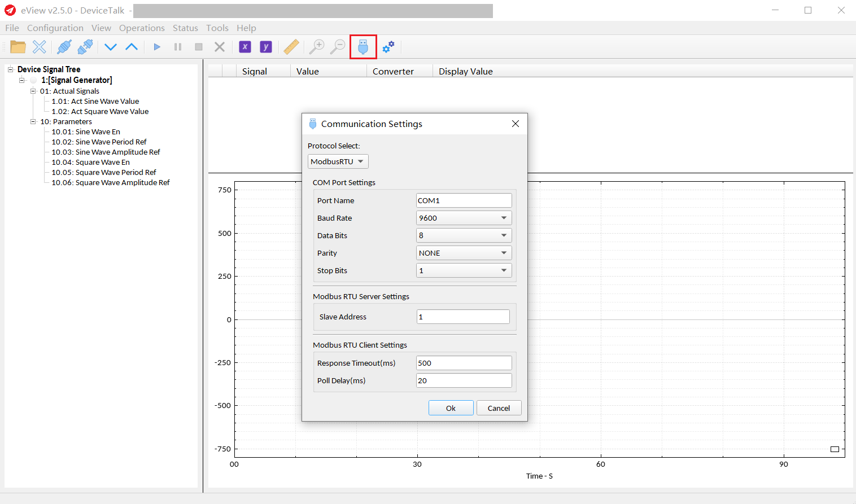Collapse the 10: Parameters group
This screenshot has width=856, height=504.
coord(33,121)
